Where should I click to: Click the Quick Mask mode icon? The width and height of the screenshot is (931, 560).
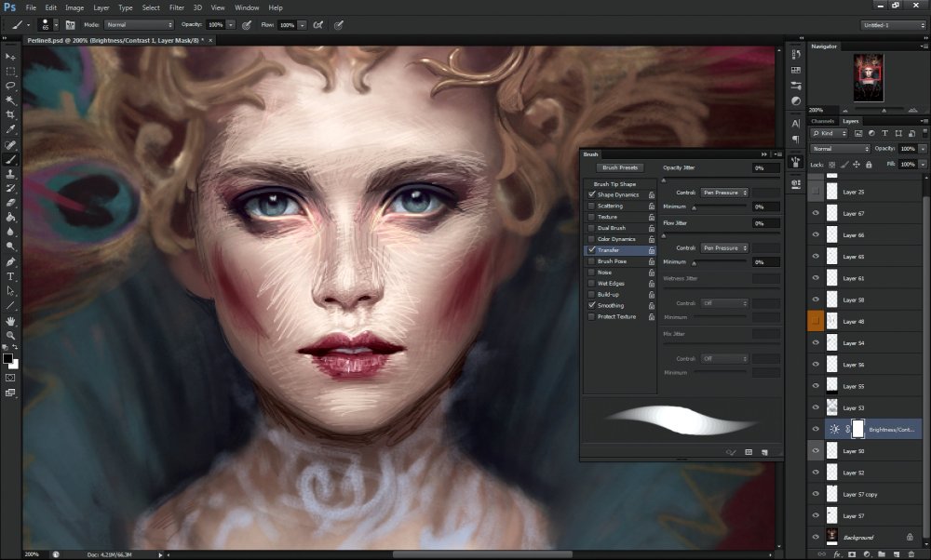pos(10,378)
